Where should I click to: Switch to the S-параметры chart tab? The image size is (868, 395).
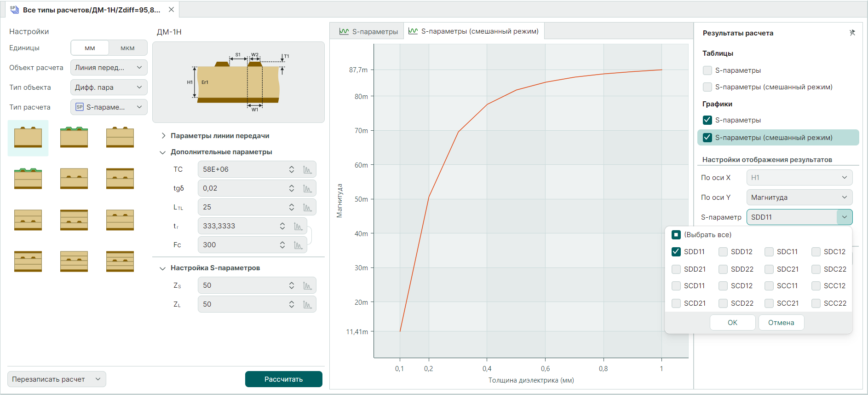368,31
